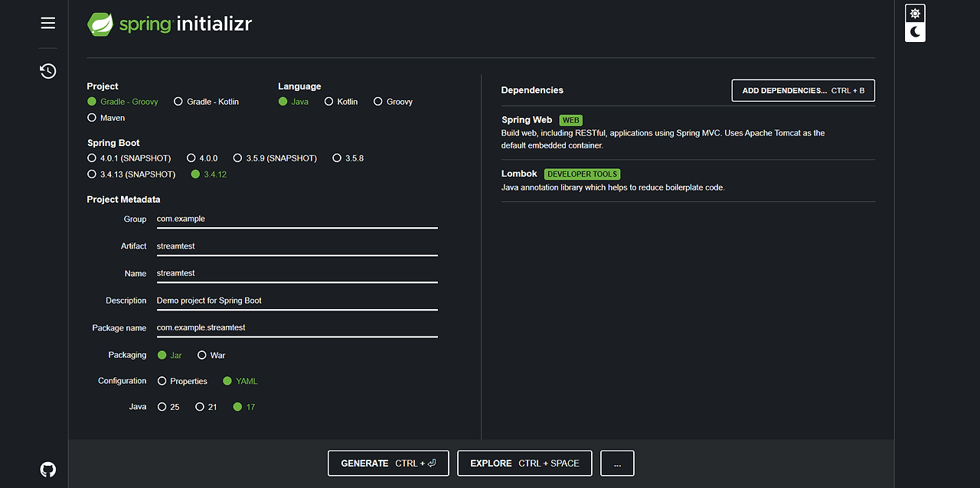Choose YAML configuration format
This screenshot has width=980, height=488.
[x=240, y=381]
